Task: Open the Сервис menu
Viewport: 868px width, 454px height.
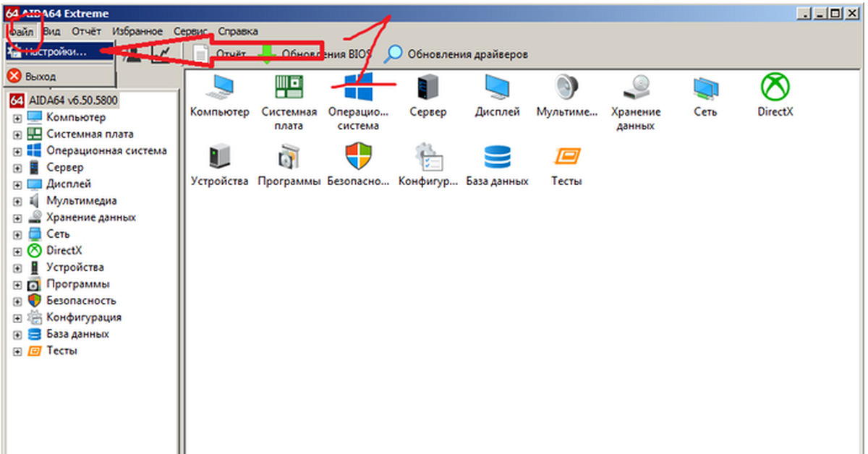Action: click(190, 32)
